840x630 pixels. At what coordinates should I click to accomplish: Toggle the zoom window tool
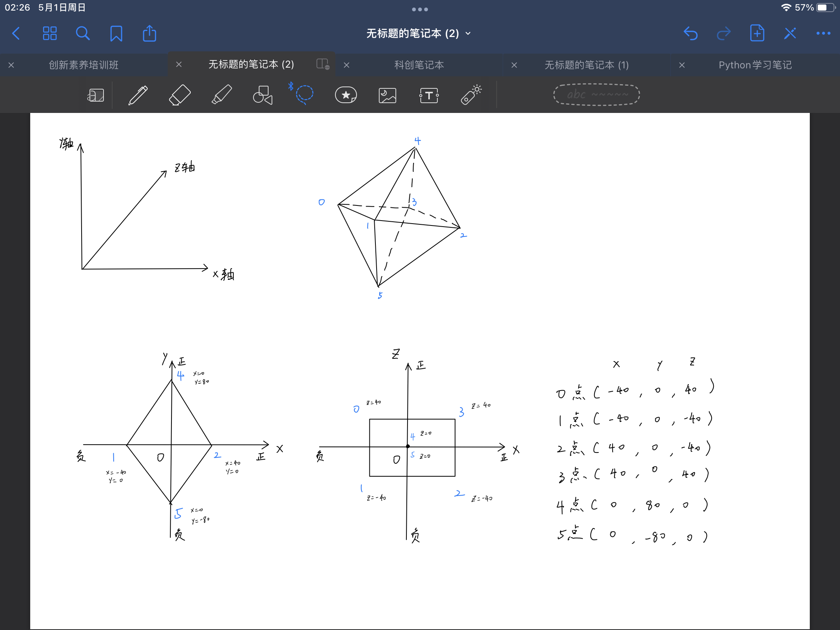click(96, 95)
